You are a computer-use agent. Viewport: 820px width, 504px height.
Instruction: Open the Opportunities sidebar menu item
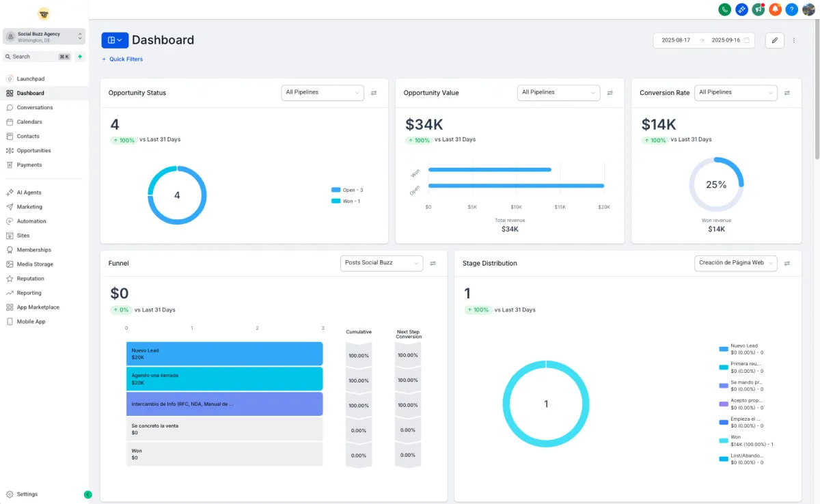(33, 151)
